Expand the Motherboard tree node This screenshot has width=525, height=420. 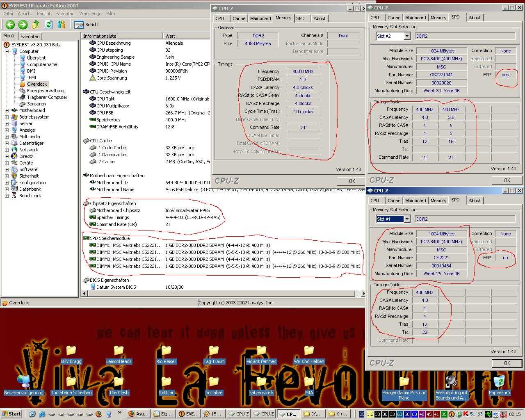(7, 110)
